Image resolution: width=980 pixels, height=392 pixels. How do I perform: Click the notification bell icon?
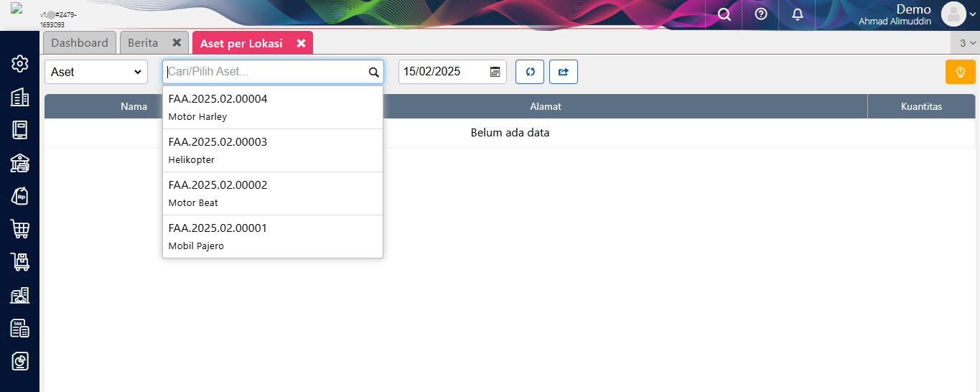pyautogui.click(x=797, y=14)
